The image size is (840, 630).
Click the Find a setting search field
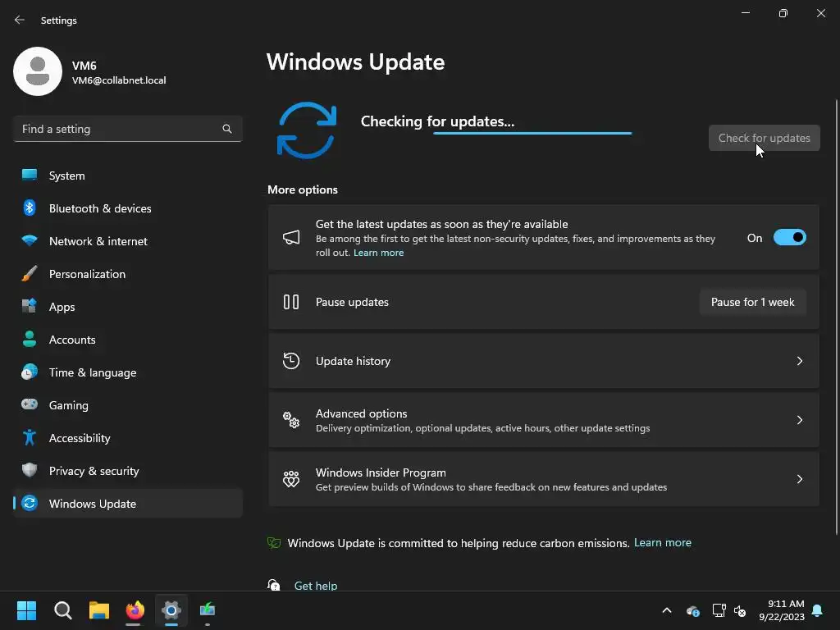coord(127,129)
